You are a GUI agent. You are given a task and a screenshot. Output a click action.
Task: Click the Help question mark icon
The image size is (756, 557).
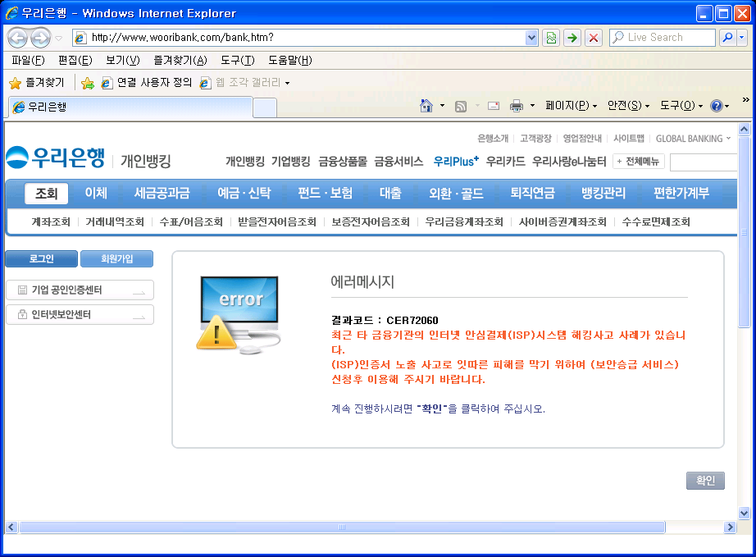[717, 106]
